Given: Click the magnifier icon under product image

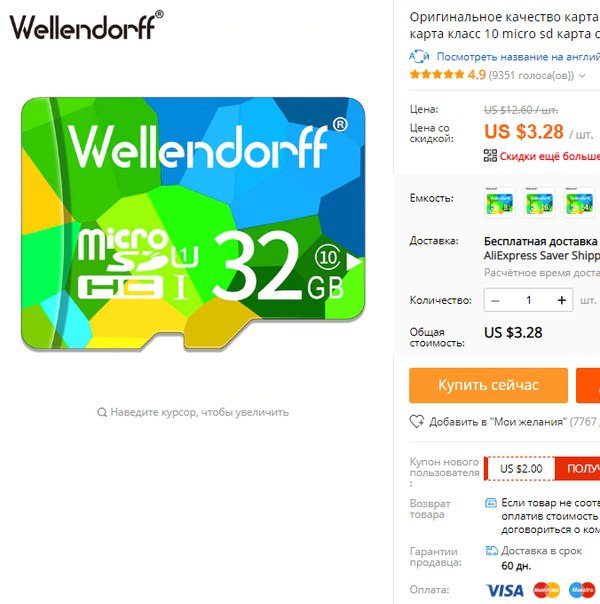Looking at the screenshot, I should coord(102,413).
